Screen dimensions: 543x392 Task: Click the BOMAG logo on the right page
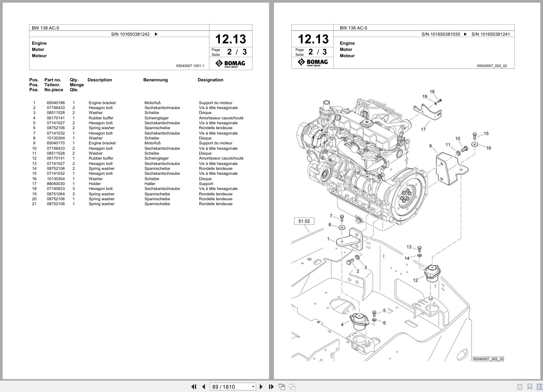(x=313, y=63)
